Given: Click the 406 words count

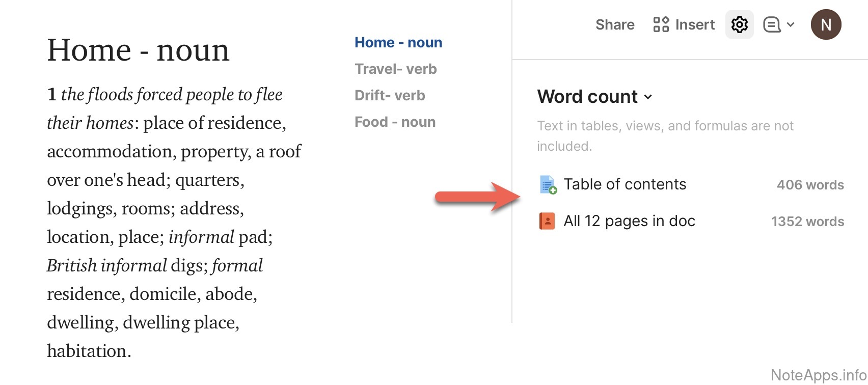Looking at the screenshot, I should [x=810, y=185].
